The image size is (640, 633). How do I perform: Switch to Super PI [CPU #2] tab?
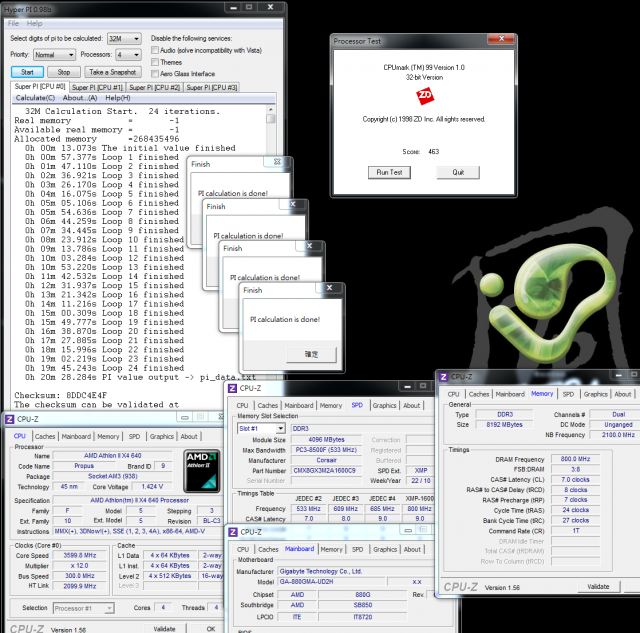[154, 87]
